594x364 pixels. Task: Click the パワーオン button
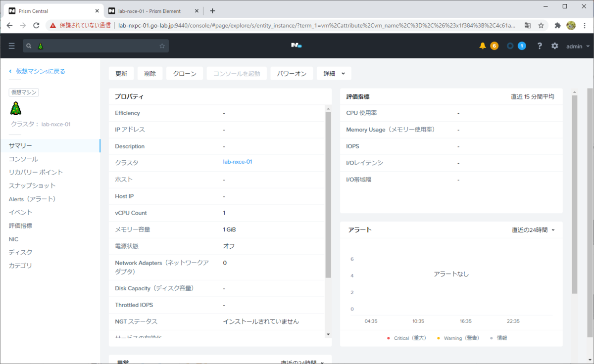point(292,73)
